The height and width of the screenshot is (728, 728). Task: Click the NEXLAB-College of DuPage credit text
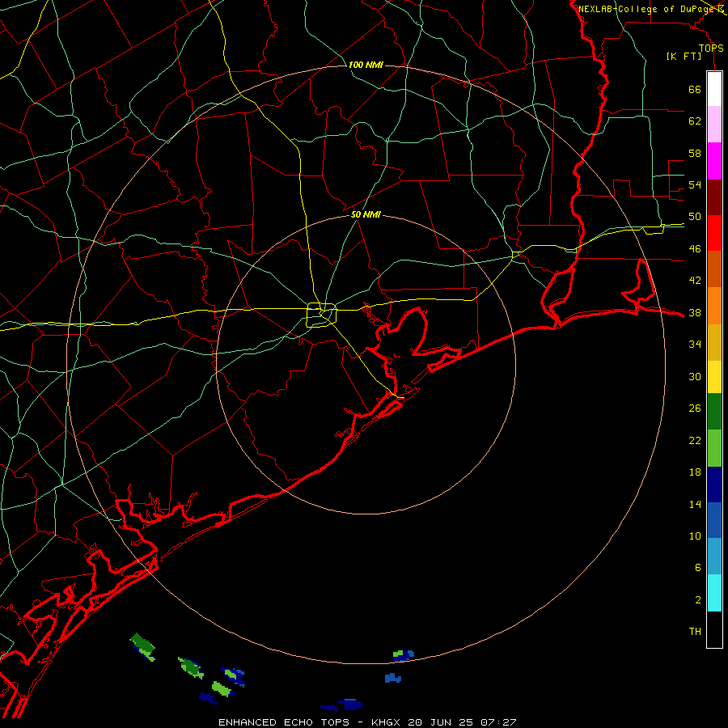tap(650, 8)
